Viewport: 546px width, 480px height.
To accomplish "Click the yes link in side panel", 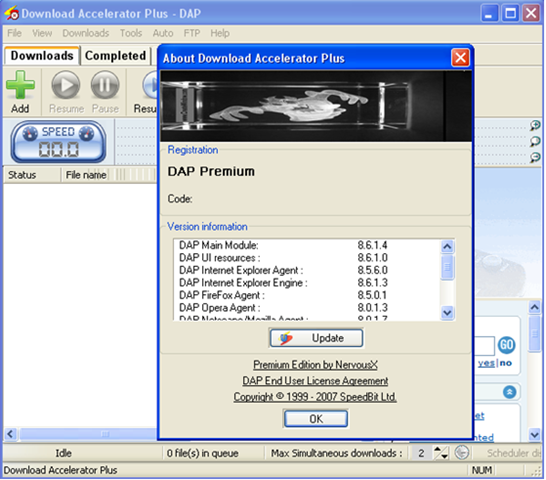I will [x=486, y=363].
